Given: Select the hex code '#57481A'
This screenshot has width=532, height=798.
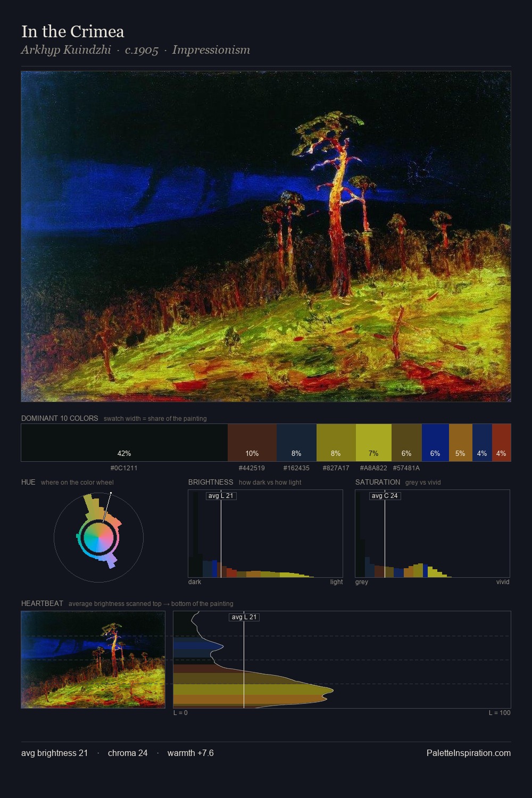Looking at the screenshot, I should pyautogui.click(x=406, y=468).
